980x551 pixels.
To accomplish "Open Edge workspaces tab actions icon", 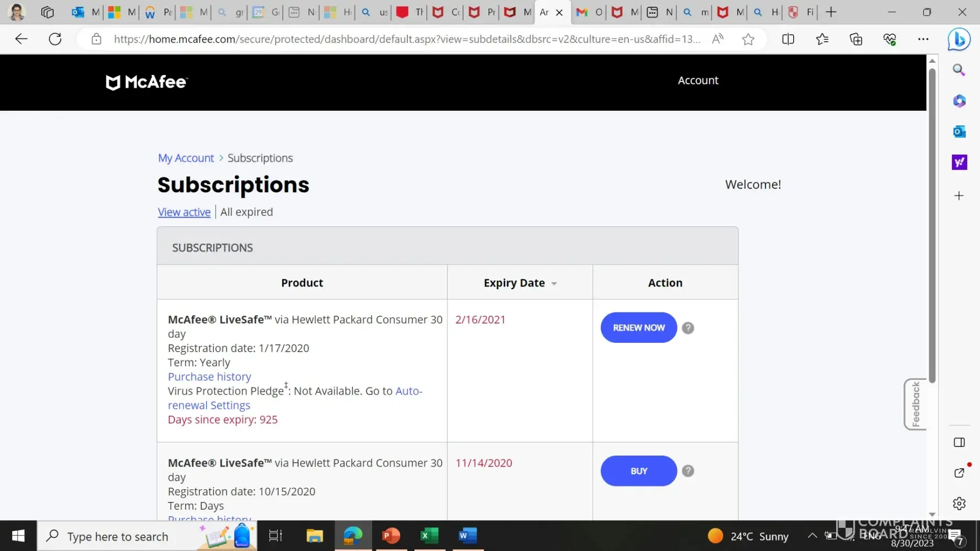I will (x=47, y=12).
